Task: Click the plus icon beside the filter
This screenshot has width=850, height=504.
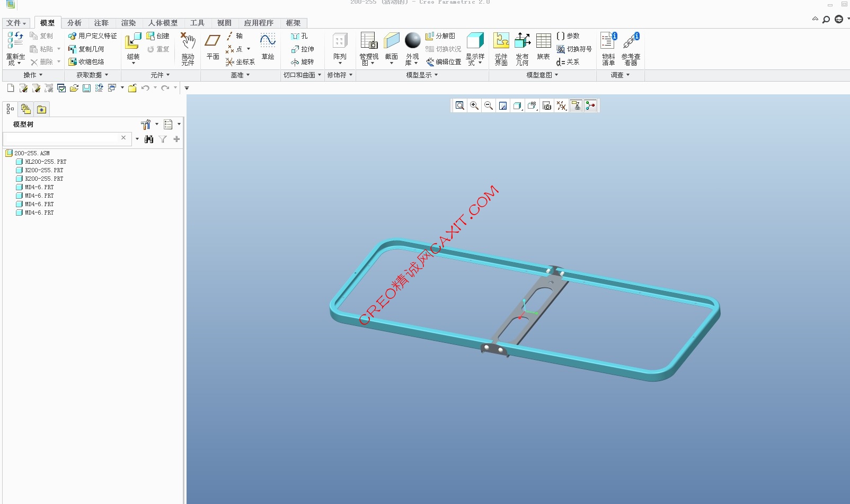Action: tap(176, 139)
